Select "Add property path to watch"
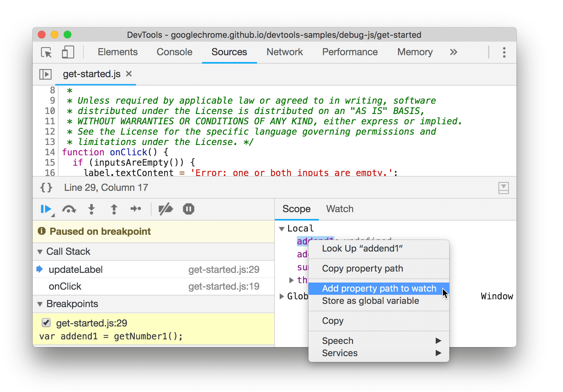Screen dimensions: 563x392 [x=379, y=288]
